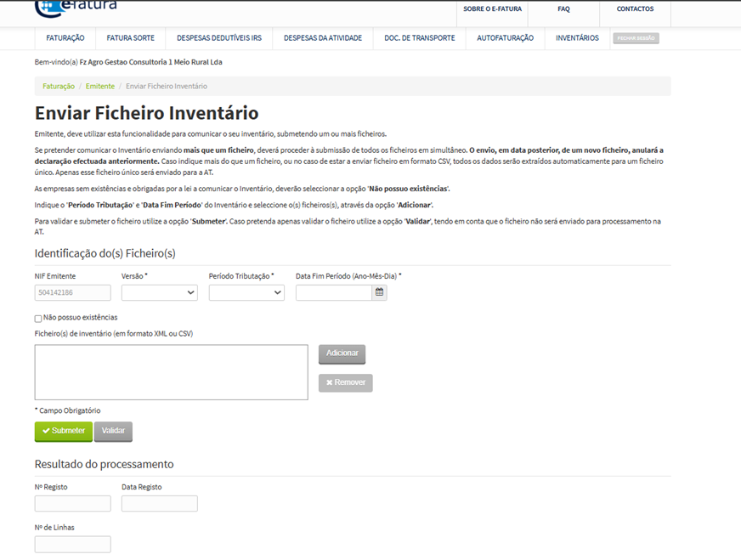741x560 pixels.
Task: Click the X icon on Remover button
Action: [x=331, y=382]
